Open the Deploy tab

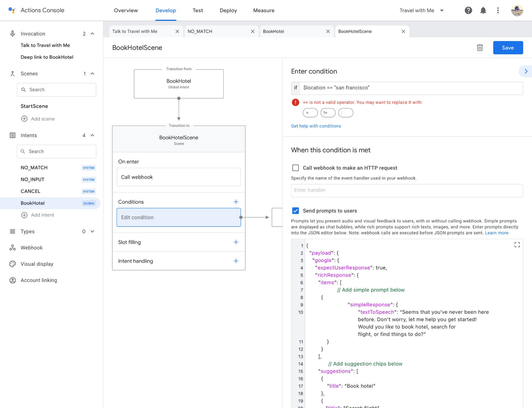tap(228, 11)
